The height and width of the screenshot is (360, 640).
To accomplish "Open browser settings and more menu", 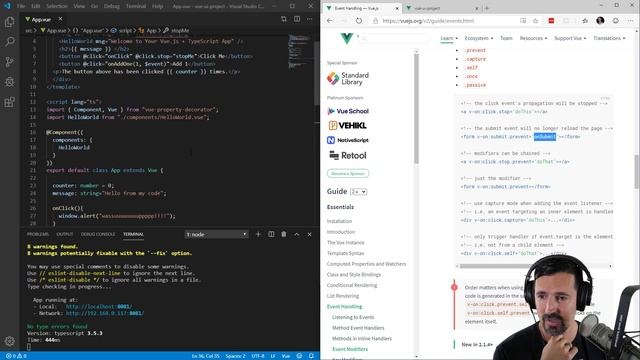I will pyautogui.click(x=631, y=21).
